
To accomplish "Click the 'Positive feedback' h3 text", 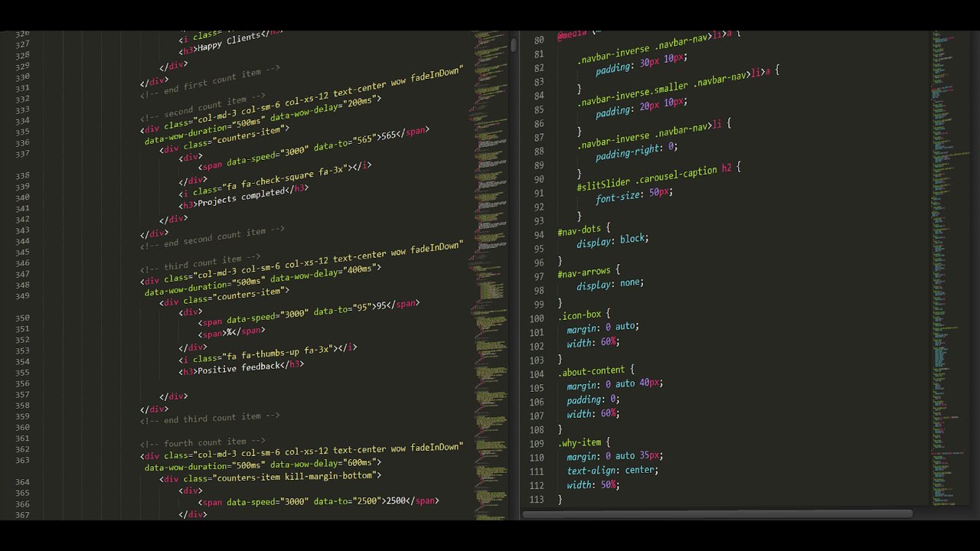I will (x=239, y=368).
